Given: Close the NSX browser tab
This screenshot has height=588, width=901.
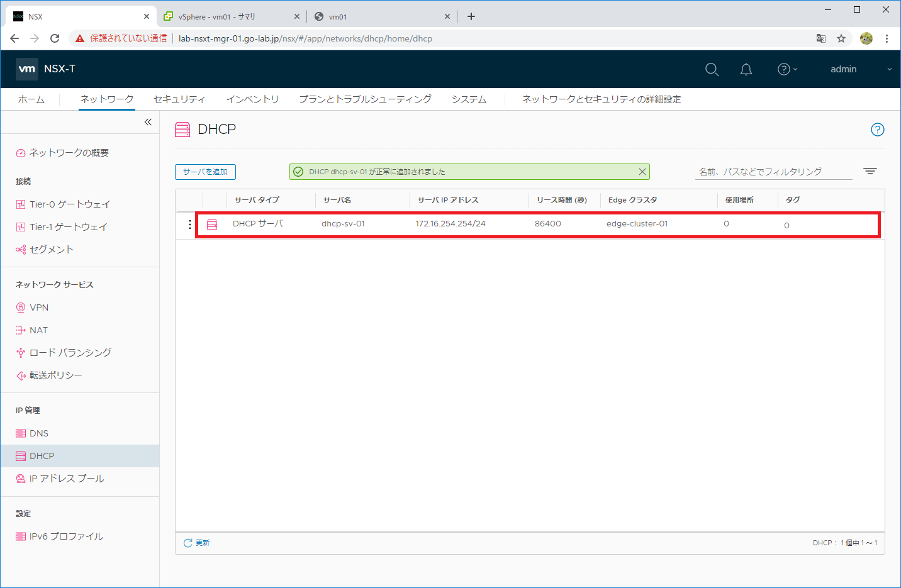Looking at the screenshot, I should 147,16.
